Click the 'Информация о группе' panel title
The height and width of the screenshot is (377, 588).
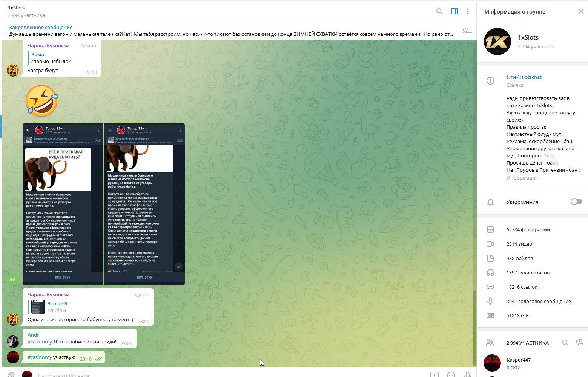(515, 12)
